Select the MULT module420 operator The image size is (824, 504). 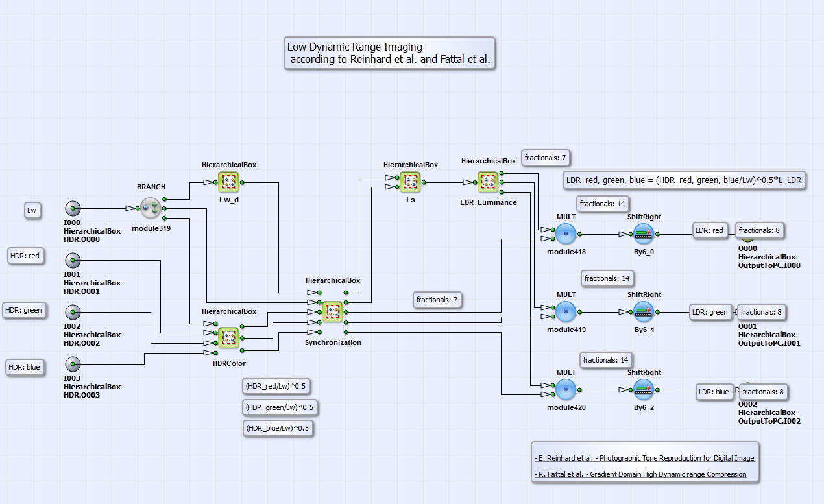(x=566, y=390)
